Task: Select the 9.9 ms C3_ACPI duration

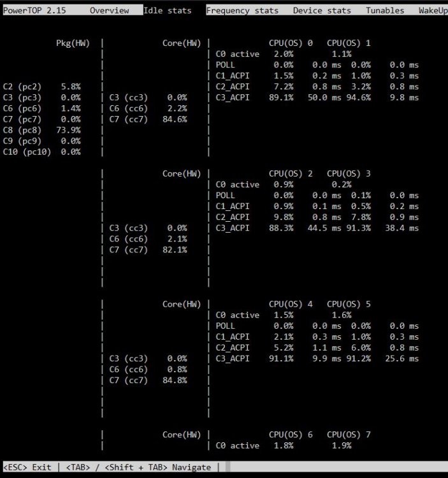Action: 327,358
